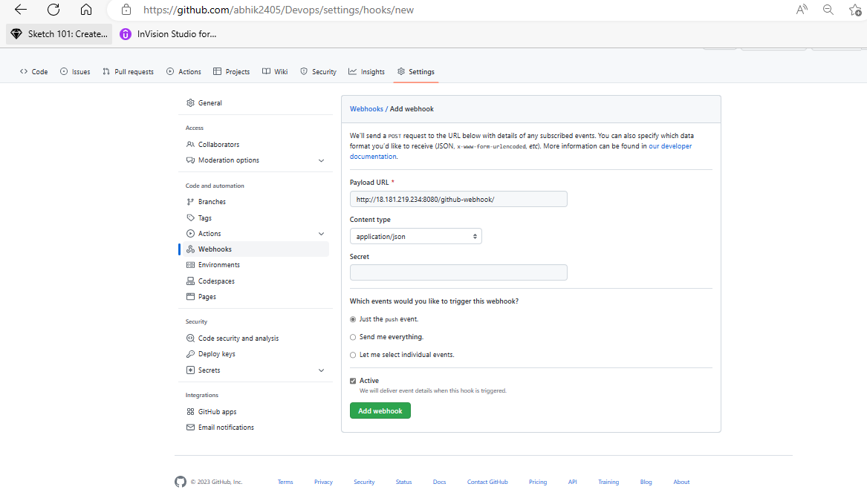Activate Read aloud icon in address bar
Viewport: 867px width, 504px height.
[801, 10]
